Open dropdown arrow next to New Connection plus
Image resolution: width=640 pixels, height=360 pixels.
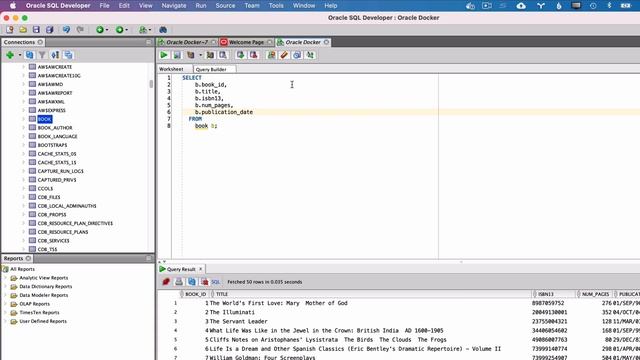pos(20,55)
